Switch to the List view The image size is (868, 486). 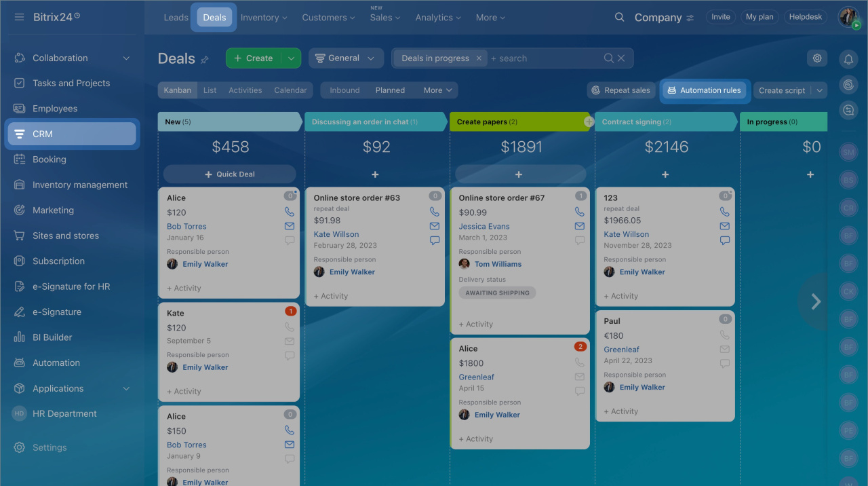[x=210, y=90]
